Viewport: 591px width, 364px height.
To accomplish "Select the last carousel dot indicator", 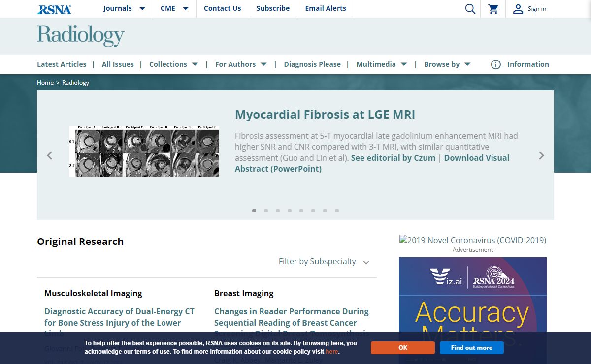I will [337, 211].
